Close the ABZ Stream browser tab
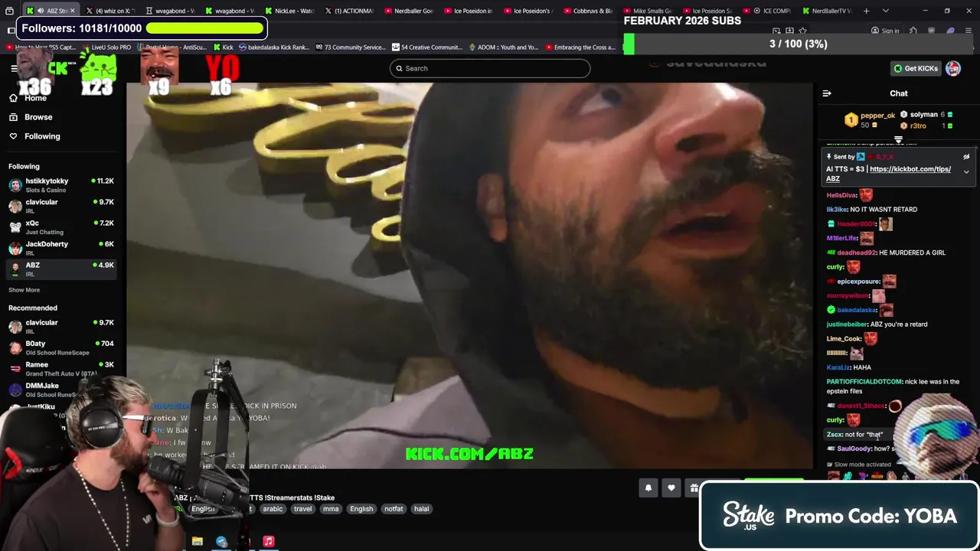The height and width of the screenshot is (551, 980). pyautogui.click(x=73, y=11)
